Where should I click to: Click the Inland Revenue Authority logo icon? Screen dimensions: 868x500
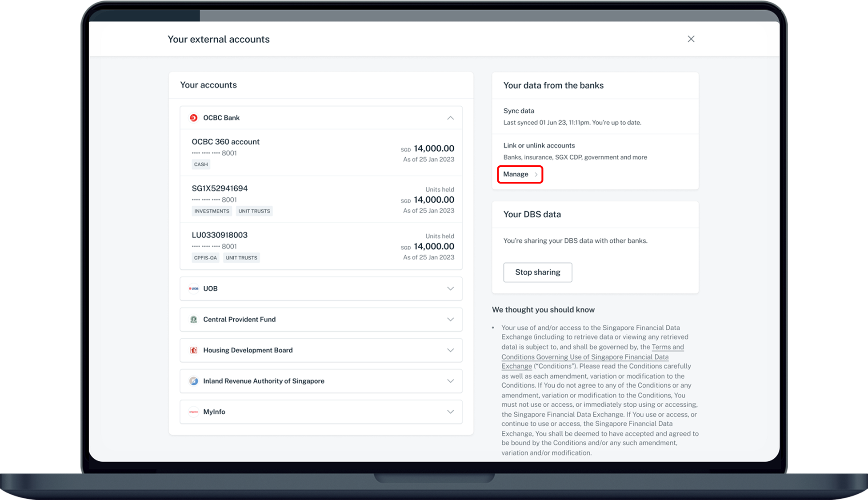193,381
